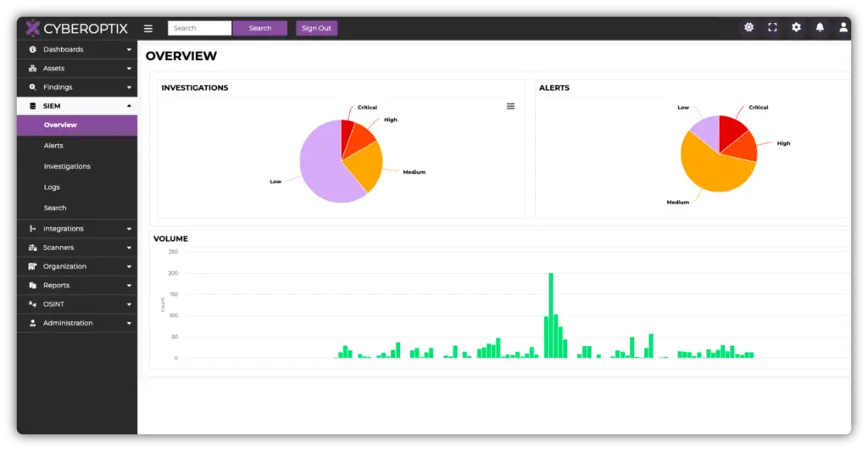Open the notifications bell
The width and height of the screenshot is (868, 451).
[820, 27]
